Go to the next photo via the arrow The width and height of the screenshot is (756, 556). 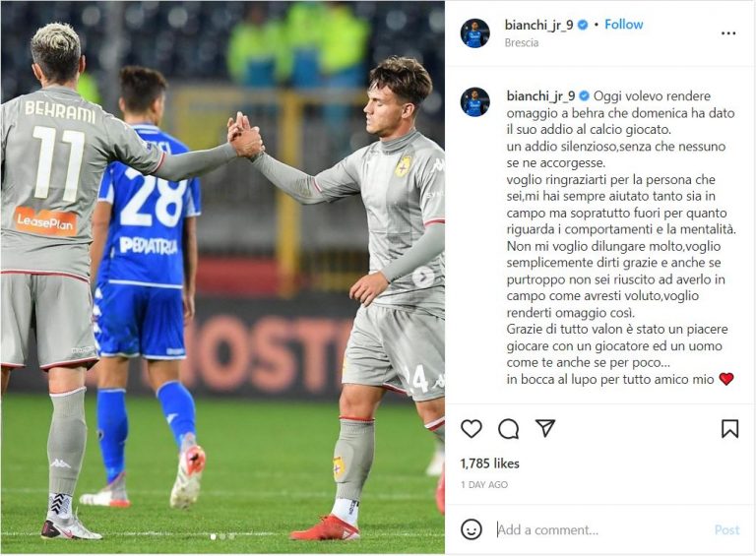click(x=423, y=278)
